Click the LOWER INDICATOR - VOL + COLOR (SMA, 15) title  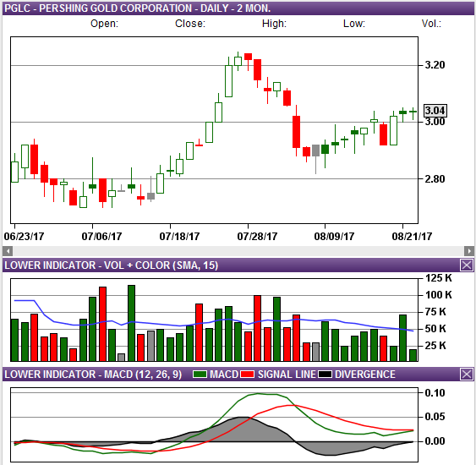(112, 265)
